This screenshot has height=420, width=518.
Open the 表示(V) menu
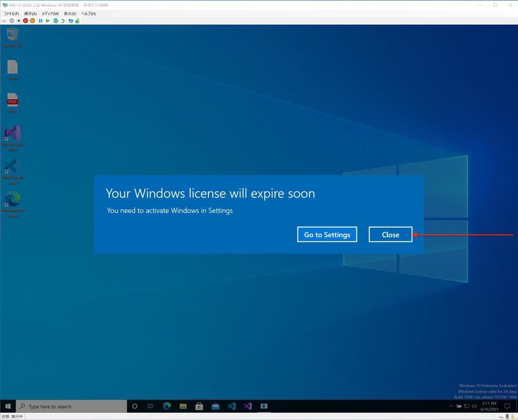(70, 14)
